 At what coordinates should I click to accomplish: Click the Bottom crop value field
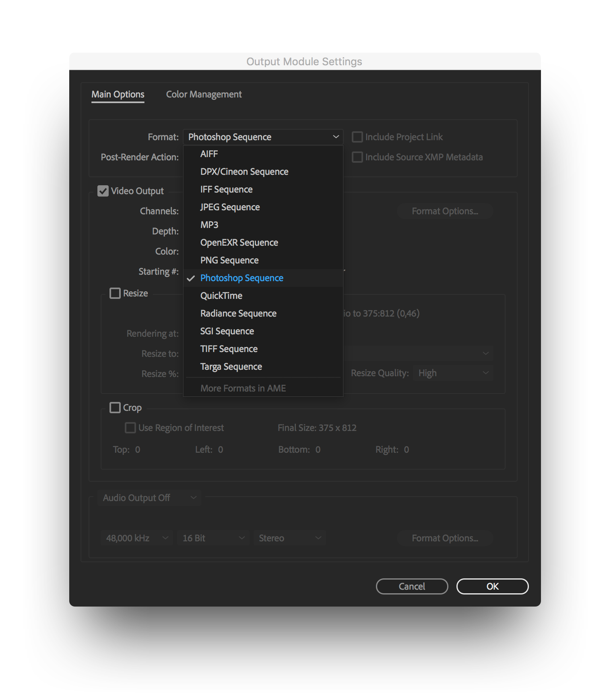click(x=318, y=450)
